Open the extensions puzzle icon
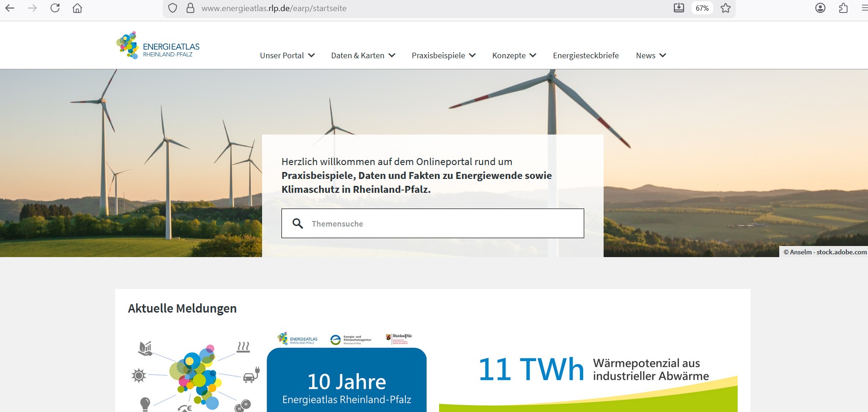Viewport: 868px width, 412px height. point(843,8)
